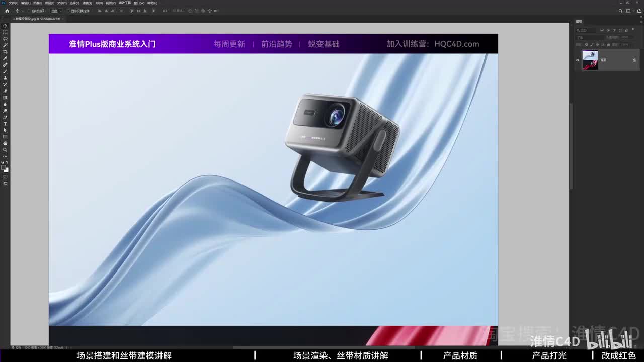Select the Dodge tool
The image size is (644, 362).
pyautogui.click(x=5, y=111)
